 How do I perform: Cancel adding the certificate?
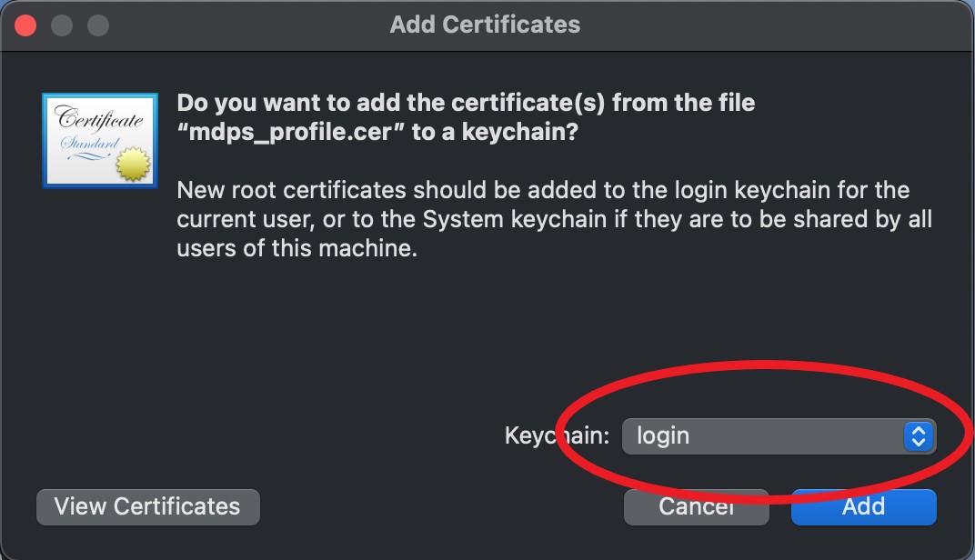(697, 506)
